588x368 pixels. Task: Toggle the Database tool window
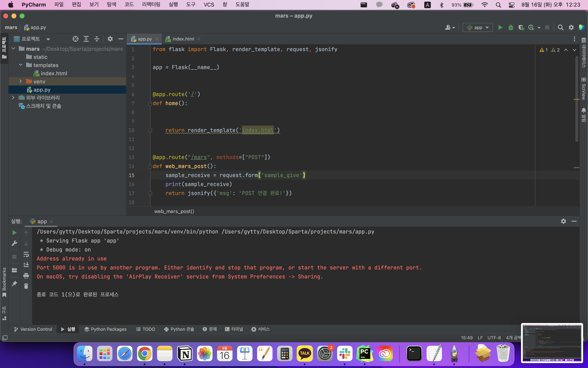point(584,53)
